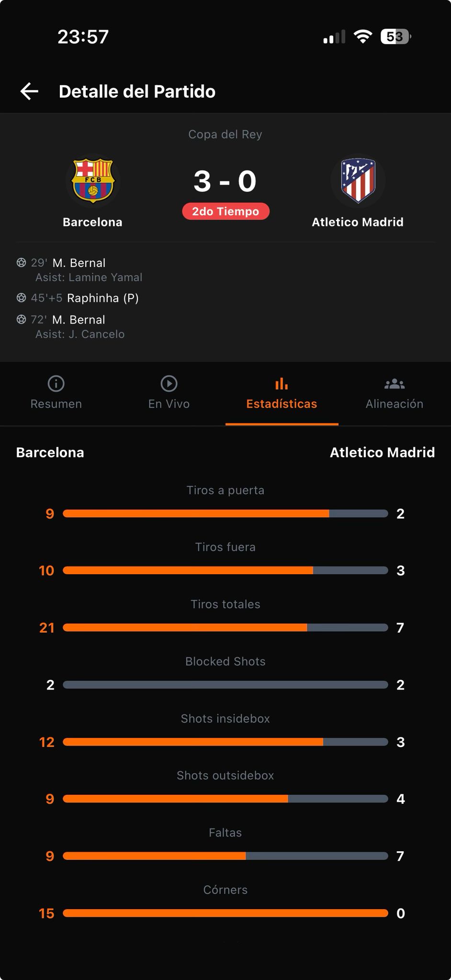Viewport: 451px width, 980px height.
Task: Select the En Vivo tab
Action: click(x=169, y=404)
